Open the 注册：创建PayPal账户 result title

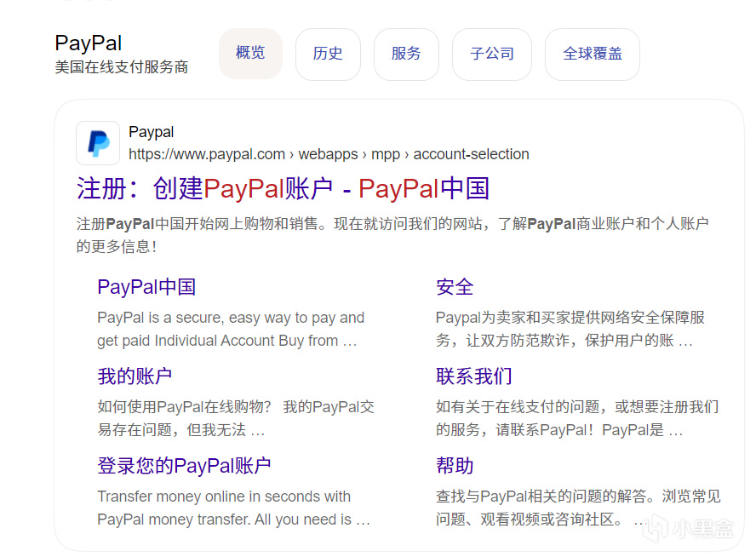coord(283,188)
